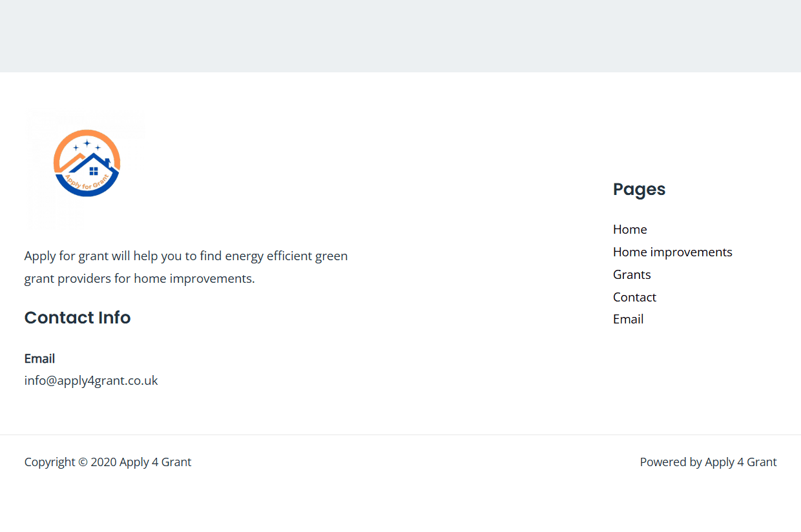Image resolution: width=801 pixels, height=532 pixels.
Task: Click the Contact Info heading
Action: 78,318
